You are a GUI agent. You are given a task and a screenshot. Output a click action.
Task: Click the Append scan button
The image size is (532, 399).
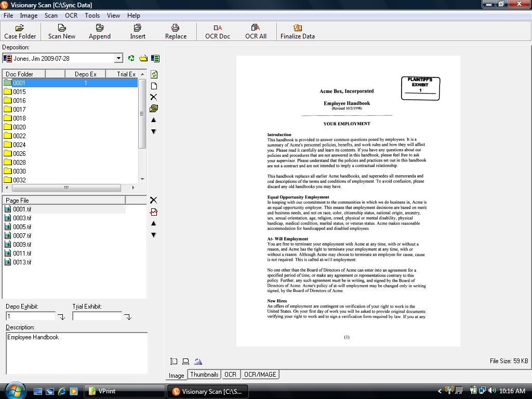click(100, 32)
